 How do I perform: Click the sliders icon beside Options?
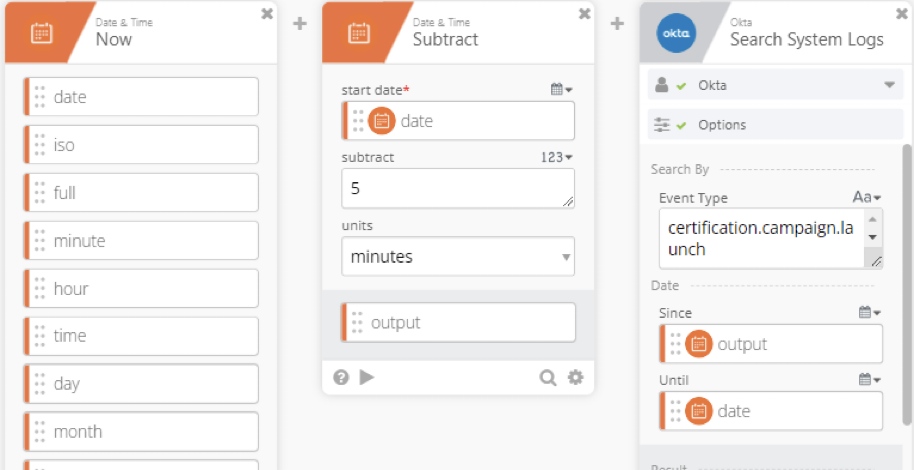[x=662, y=125]
